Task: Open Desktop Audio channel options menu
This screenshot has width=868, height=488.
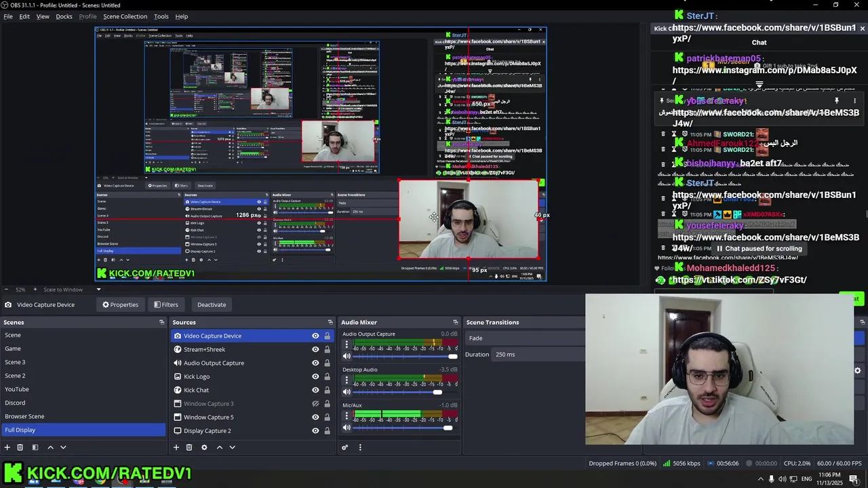Action: point(347,380)
